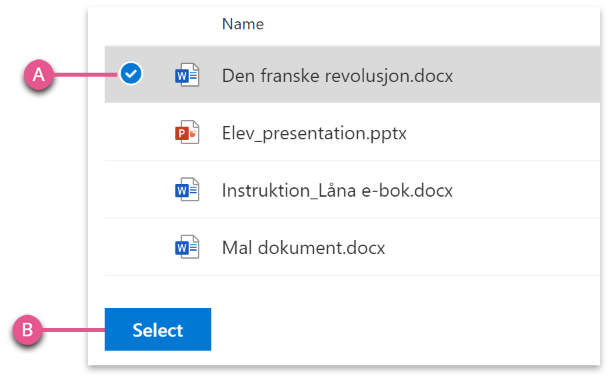The height and width of the screenshot is (379, 614).
Task: Click the Word icon of Instruktion_Låna e-bok.docx
Action: (x=187, y=190)
